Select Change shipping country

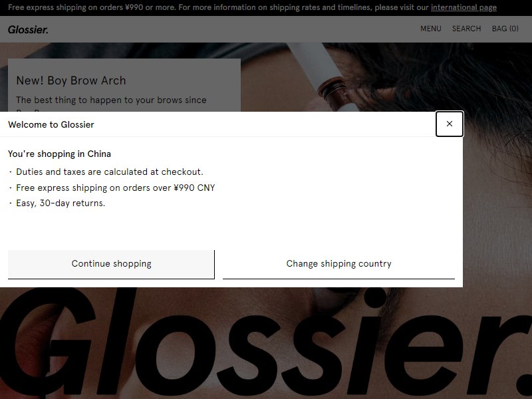tap(338, 264)
